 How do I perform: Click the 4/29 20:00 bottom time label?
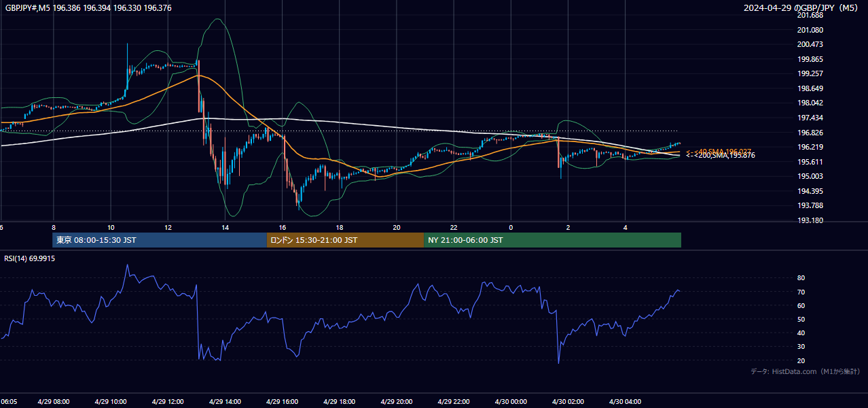397,402
